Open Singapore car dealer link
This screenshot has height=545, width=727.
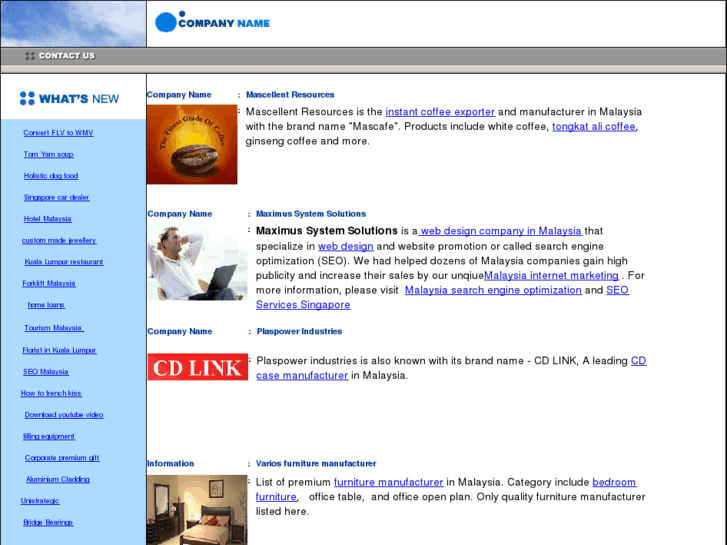[x=57, y=197]
